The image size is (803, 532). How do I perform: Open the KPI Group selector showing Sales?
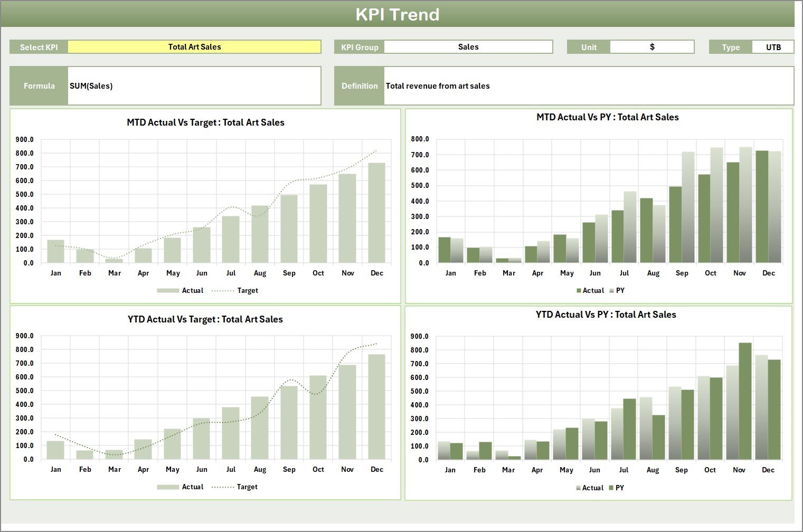[468, 46]
